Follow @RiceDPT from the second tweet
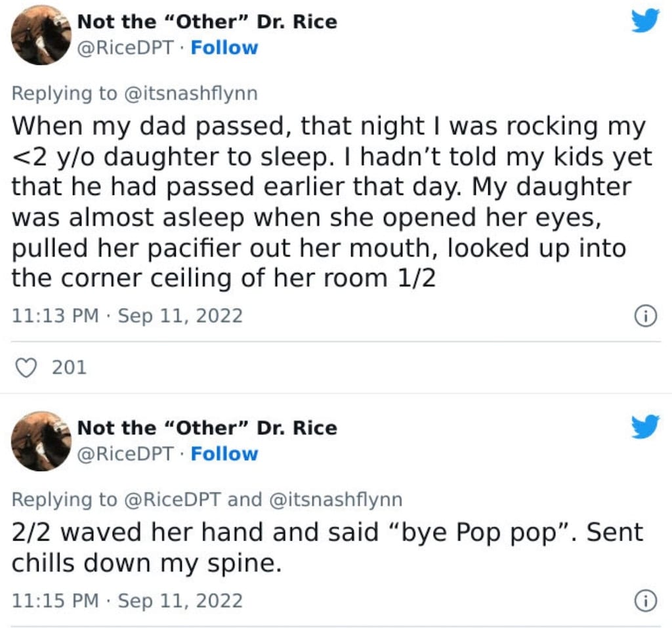 tap(224, 453)
